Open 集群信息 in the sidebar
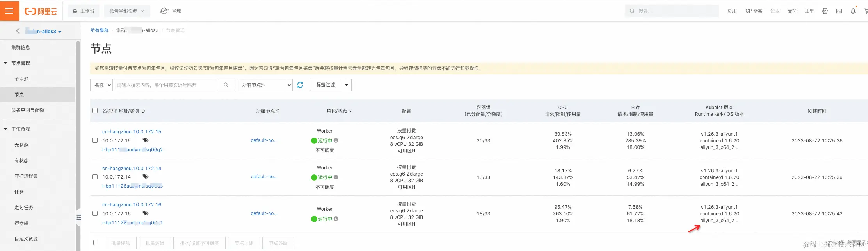The image size is (868, 251). 21,48
